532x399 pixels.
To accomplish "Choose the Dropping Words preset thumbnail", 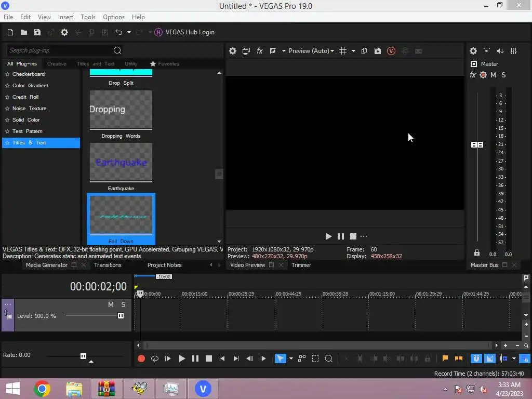I will 121,110.
